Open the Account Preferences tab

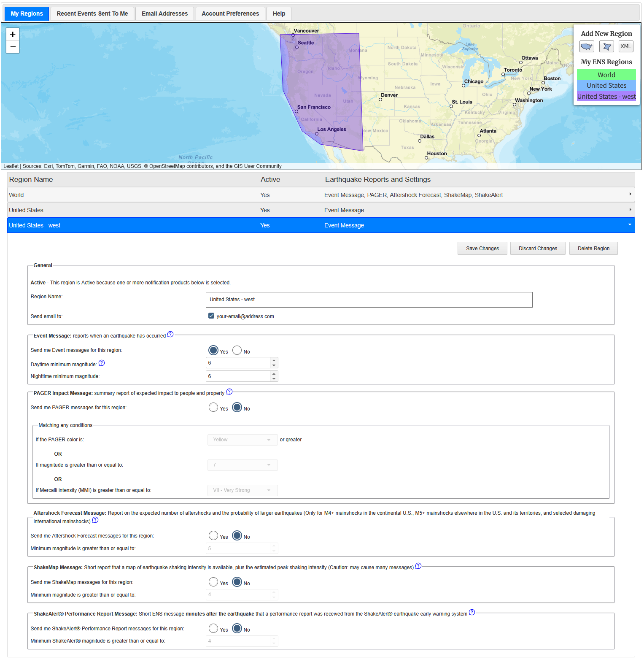[230, 14]
